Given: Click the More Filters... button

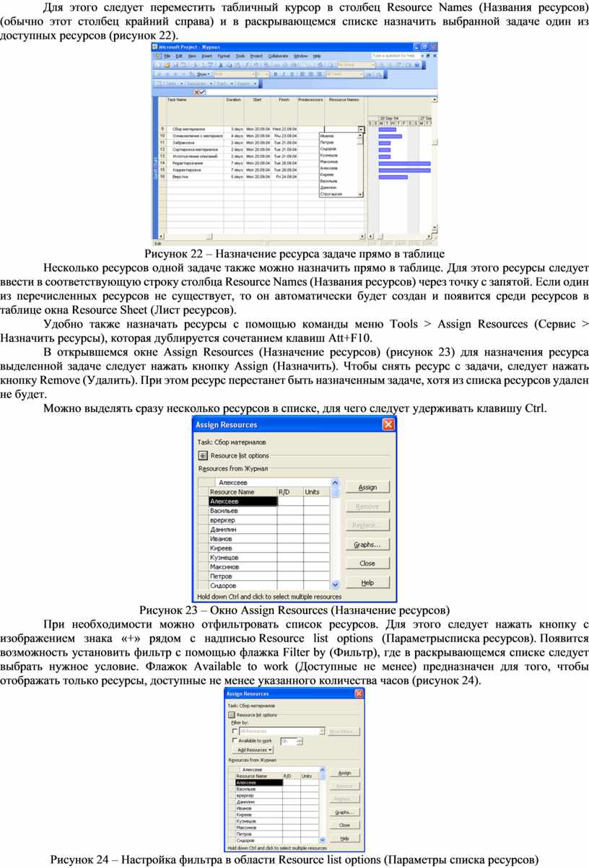Looking at the screenshot, I should click(x=344, y=732).
